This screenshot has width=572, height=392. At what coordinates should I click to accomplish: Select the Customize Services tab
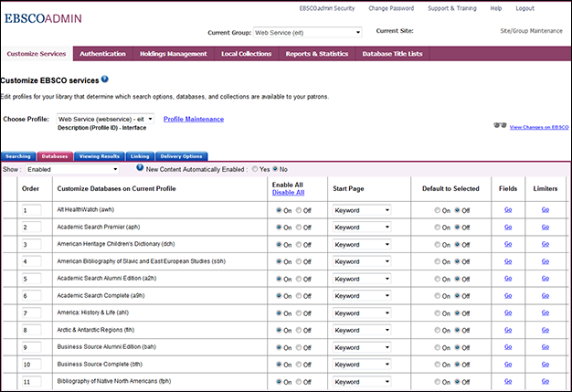pos(37,54)
